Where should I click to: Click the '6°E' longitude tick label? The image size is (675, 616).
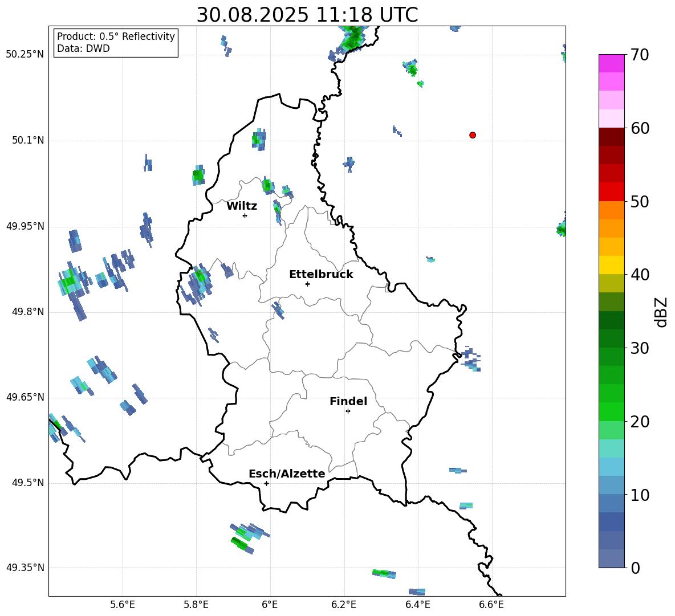tap(270, 605)
